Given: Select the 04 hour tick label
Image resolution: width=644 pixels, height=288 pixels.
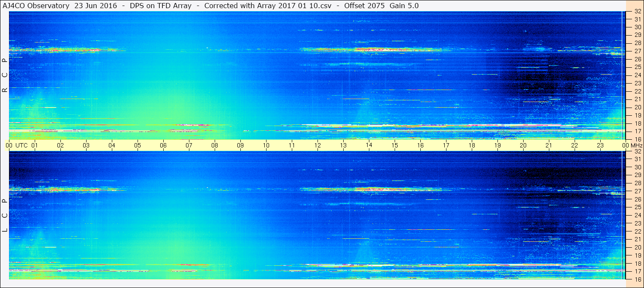Looking at the screenshot, I should pyautogui.click(x=112, y=145).
